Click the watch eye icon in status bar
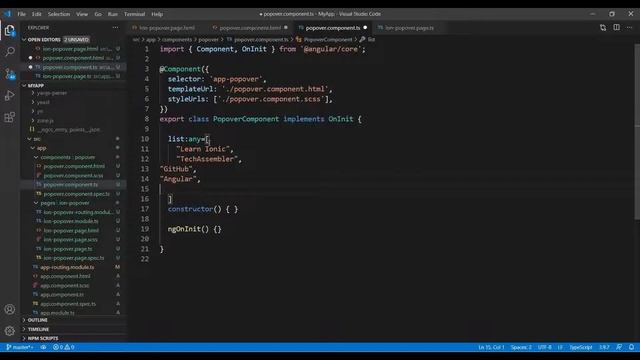Viewport: 640px width, 360px height. pyautogui.click(x=43, y=347)
